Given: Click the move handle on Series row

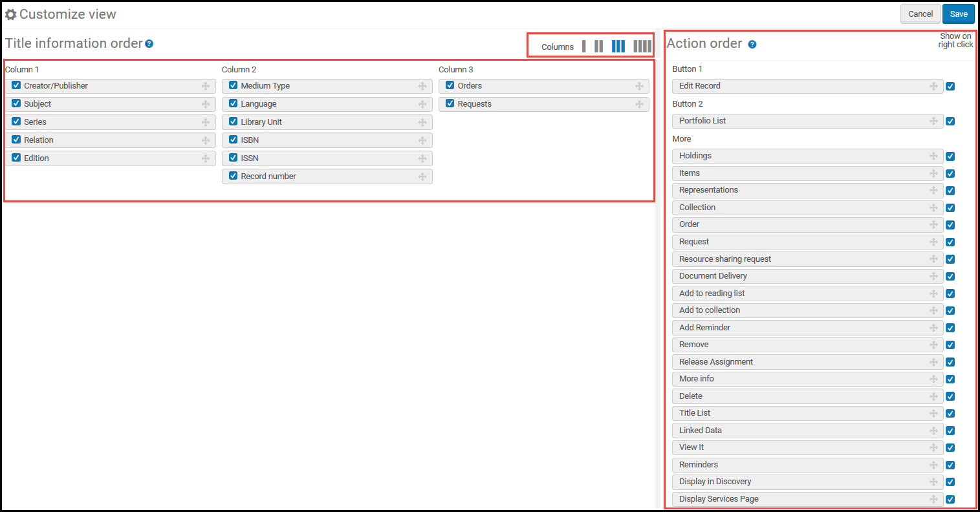Looking at the screenshot, I should 206,122.
